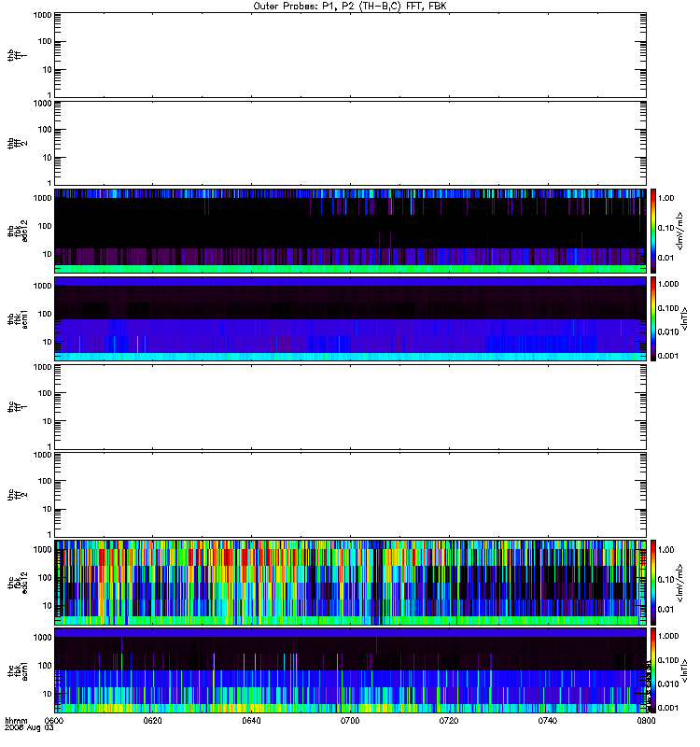Click inside the thc fbk scm1 spectrogram
This screenshot has height=747, width=700.
350,670
